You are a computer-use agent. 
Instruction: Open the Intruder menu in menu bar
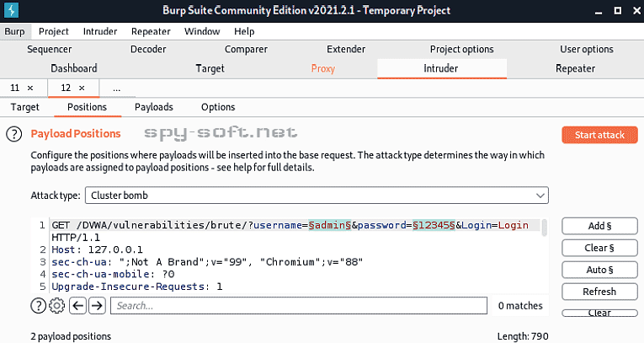coord(100,31)
